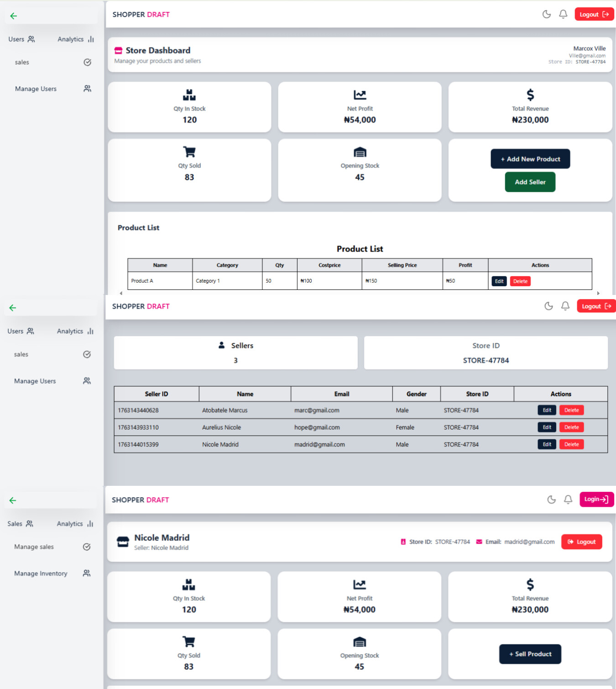Click the Total Revenue dollar icon, top dashboard
The image size is (616, 689).
point(530,95)
